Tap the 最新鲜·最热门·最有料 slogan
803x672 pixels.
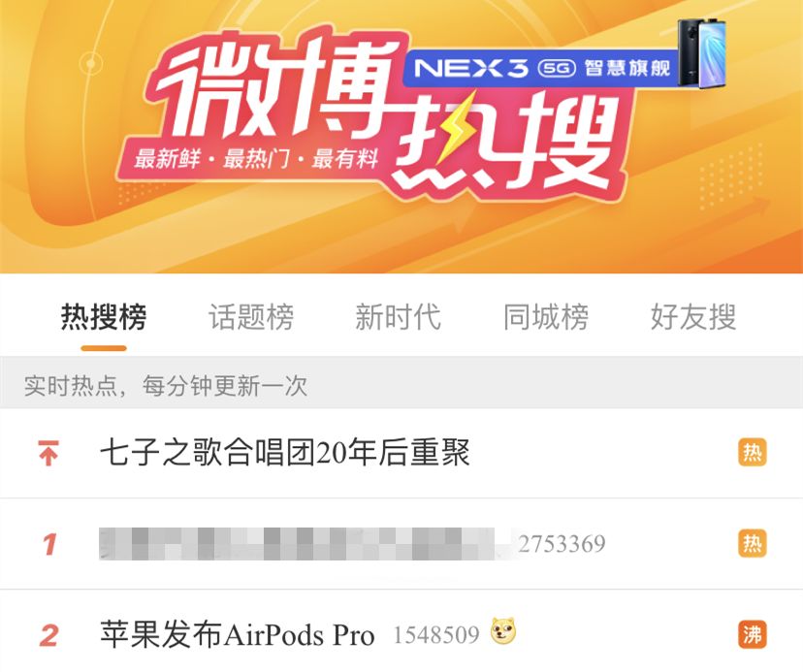[x=256, y=158]
